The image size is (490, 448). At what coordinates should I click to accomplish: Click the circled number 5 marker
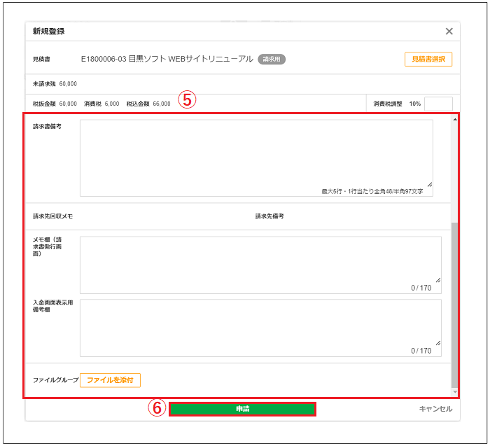(187, 100)
